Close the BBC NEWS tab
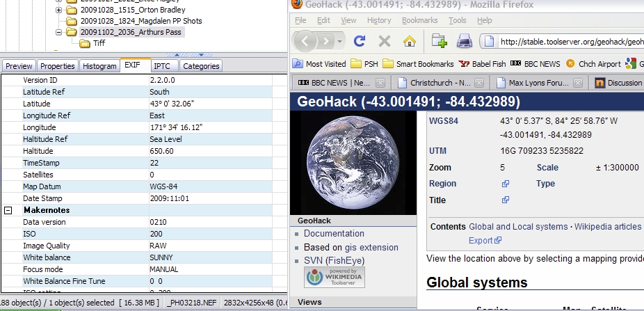 [x=380, y=83]
